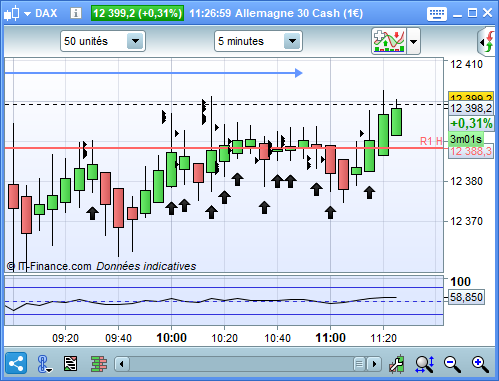Viewport: 499px width, 381px height.
Task: Click the 12 370 price axis label
Action: click(x=466, y=221)
